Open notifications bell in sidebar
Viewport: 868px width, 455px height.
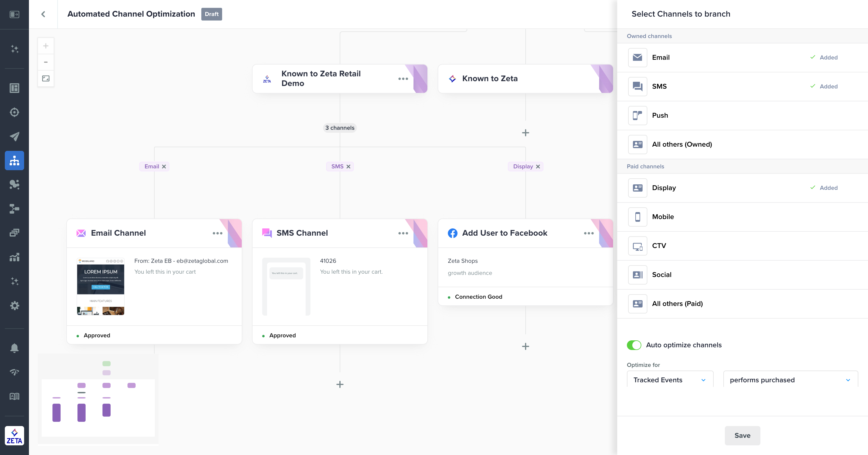tap(14, 348)
